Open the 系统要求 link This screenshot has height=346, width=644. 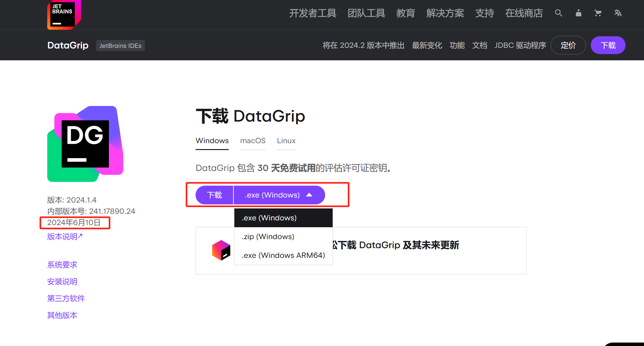pyautogui.click(x=62, y=265)
